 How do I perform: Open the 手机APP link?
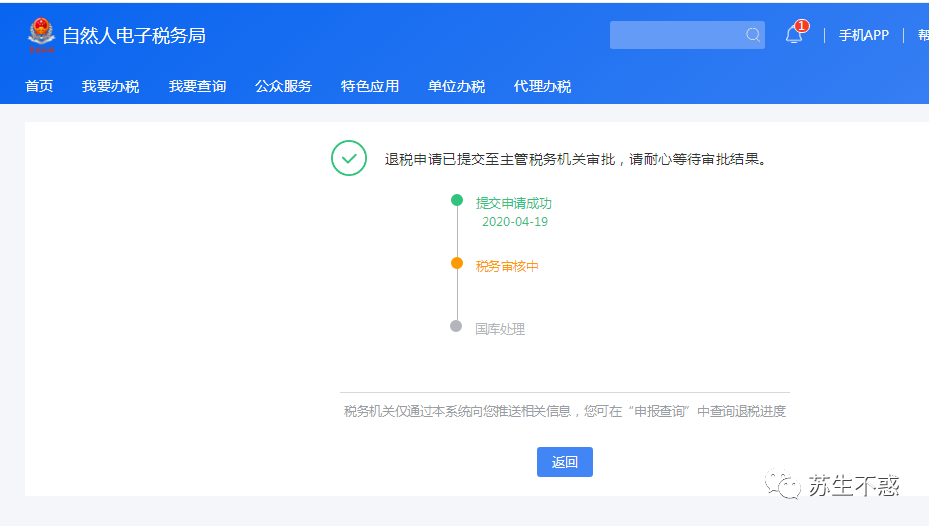864,36
